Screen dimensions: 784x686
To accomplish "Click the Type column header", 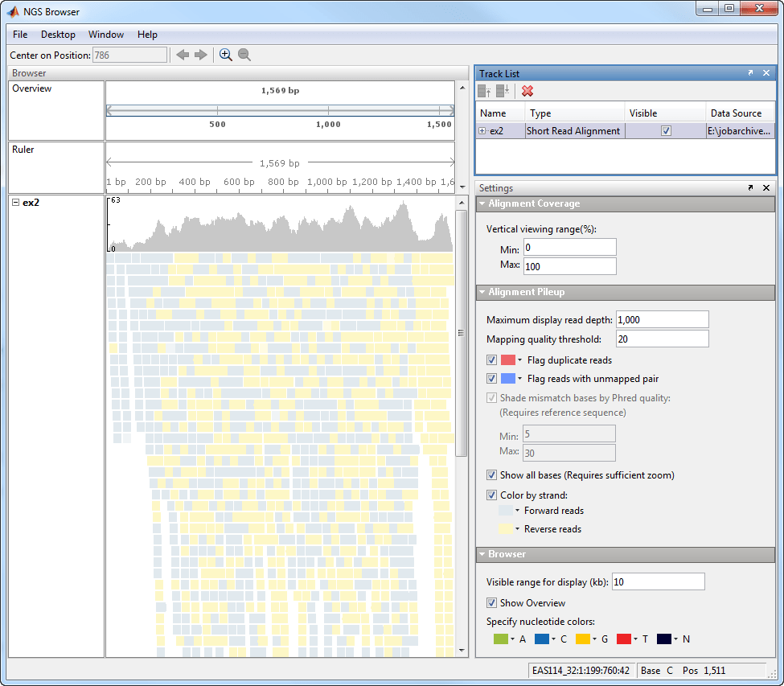I will [x=574, y=113].
